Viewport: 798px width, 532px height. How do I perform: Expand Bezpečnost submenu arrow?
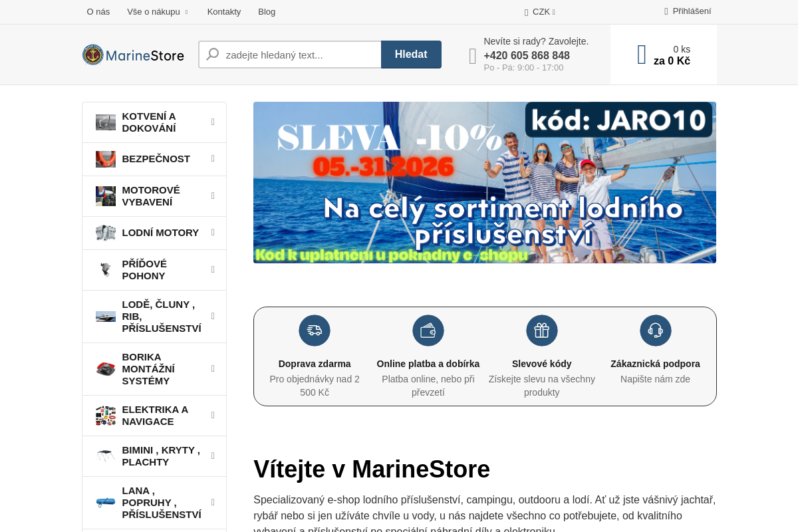213,158
